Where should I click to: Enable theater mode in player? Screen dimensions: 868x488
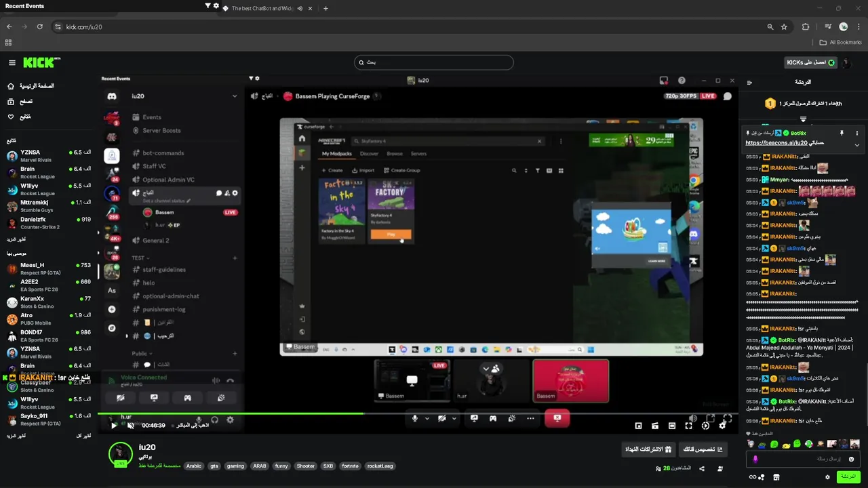(x=671, y=426)
